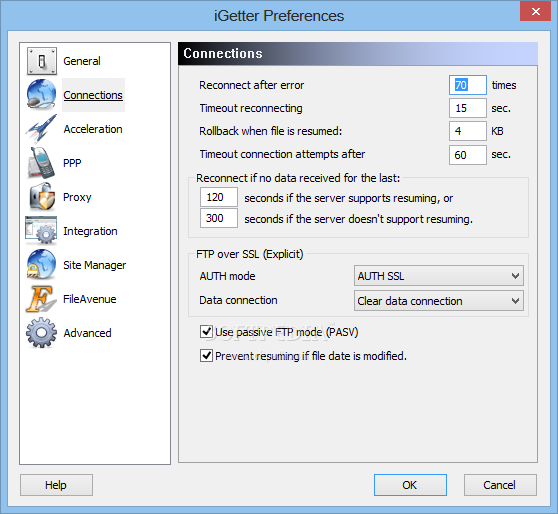The width and height of the screenshot is (558, 514).
Task: Switch to General label in sidebar
Action: (82, 61)
